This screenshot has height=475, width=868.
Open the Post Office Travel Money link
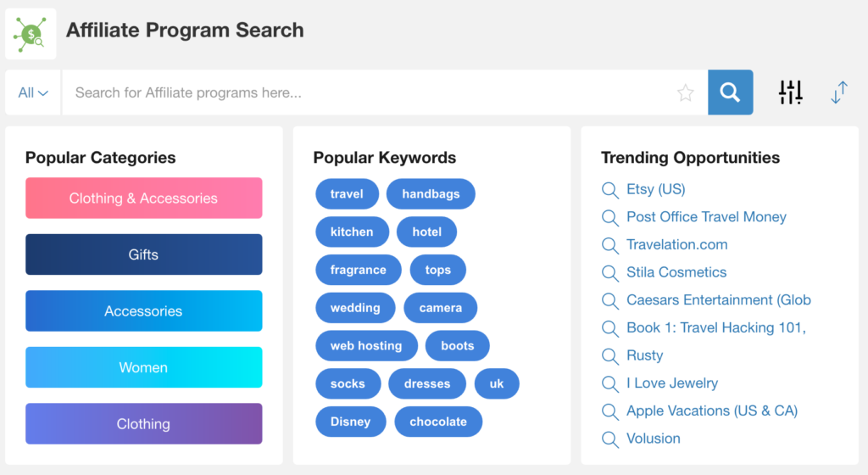click(x=706, y=217)
